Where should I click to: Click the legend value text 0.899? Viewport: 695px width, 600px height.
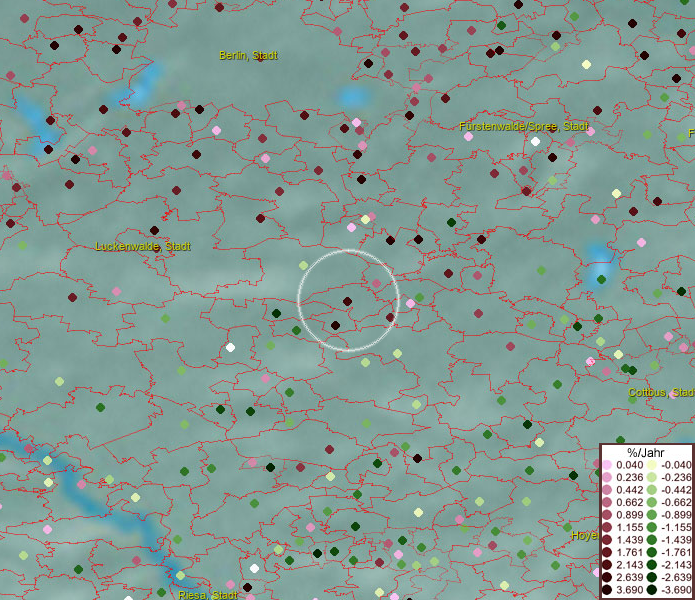point(630,515)
